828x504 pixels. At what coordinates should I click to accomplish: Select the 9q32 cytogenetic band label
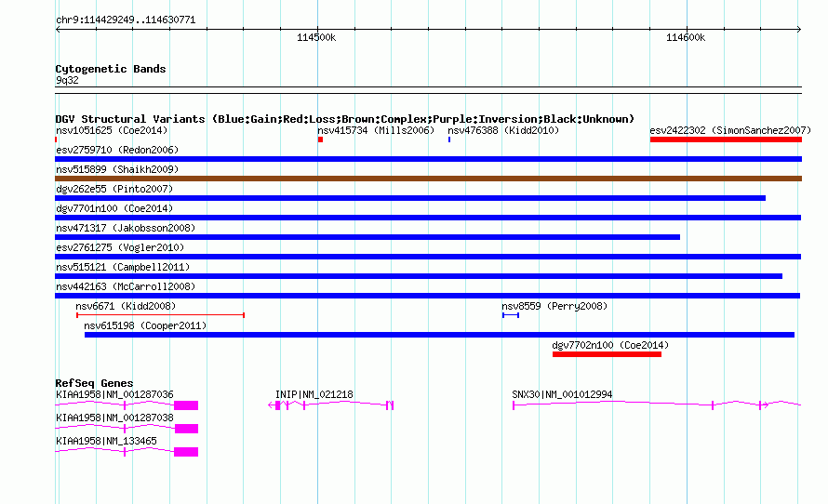67,80
